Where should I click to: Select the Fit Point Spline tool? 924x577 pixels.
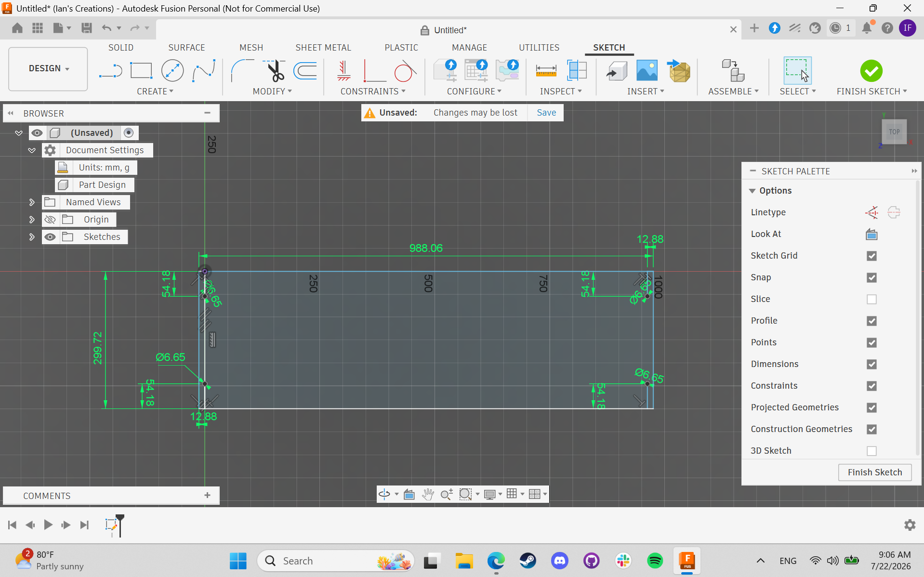point(204,71)
